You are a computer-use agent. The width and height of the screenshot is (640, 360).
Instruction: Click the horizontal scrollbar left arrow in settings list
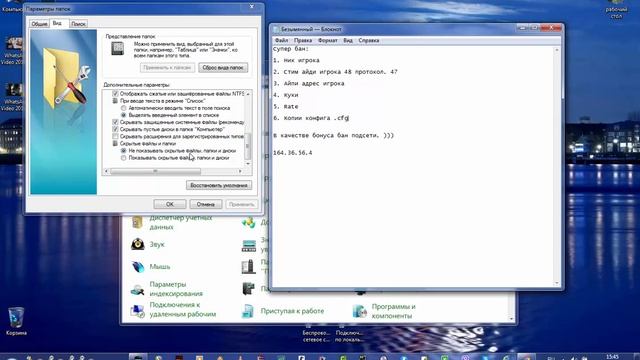pos(107,171)
